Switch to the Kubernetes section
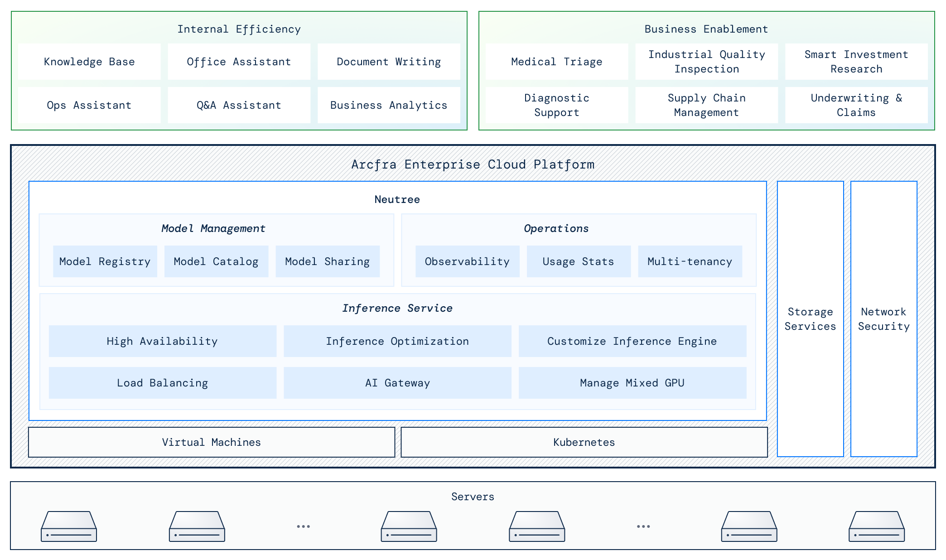The height and width of the screenshot is (560, 946). click(x=584, y=442)
